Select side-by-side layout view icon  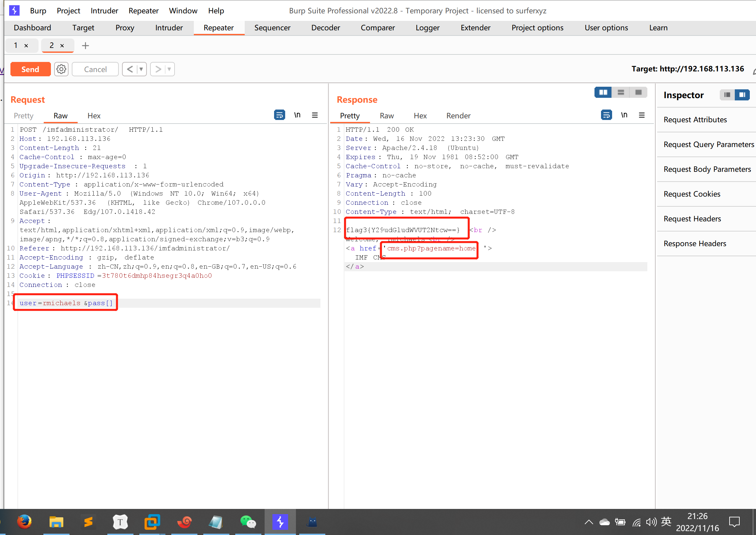pos(603,93)
